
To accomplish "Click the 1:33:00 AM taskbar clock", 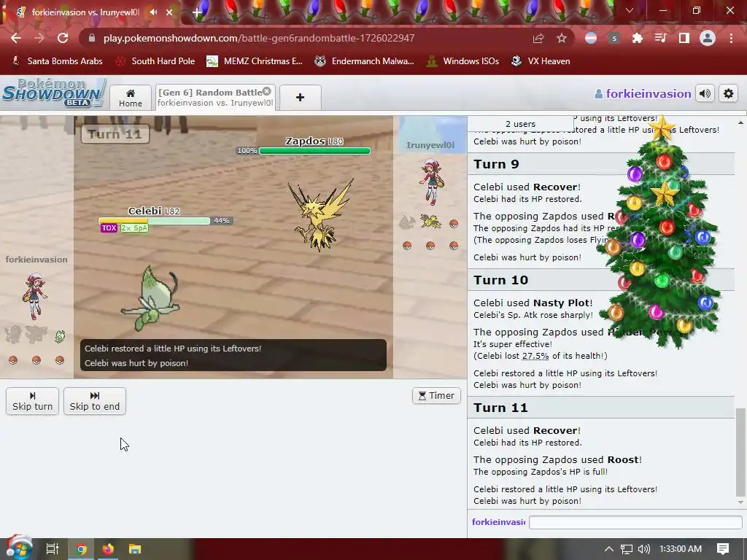I will click(x=681, y=549).
